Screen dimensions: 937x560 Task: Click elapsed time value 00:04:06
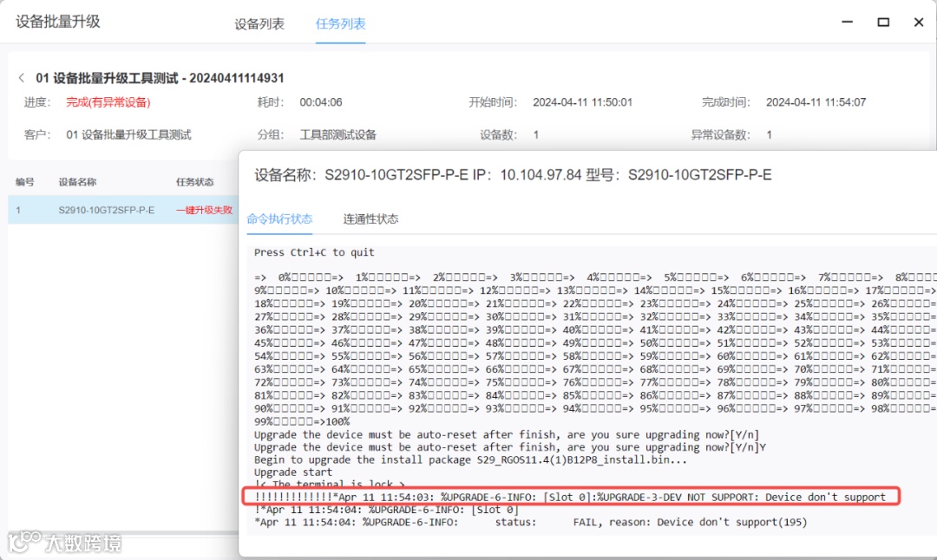[321, 102]
